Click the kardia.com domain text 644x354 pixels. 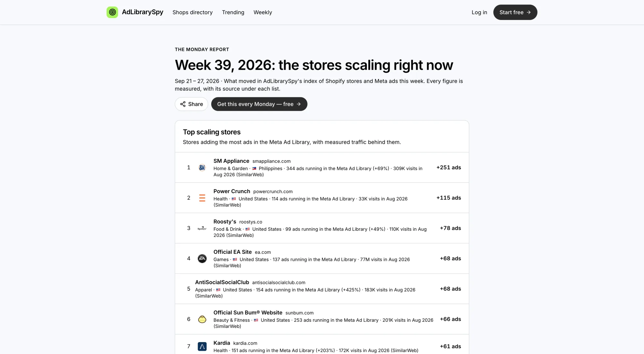click(245, 343)
